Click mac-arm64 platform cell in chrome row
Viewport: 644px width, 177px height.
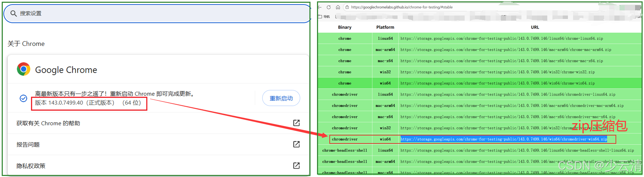[385, 50]
